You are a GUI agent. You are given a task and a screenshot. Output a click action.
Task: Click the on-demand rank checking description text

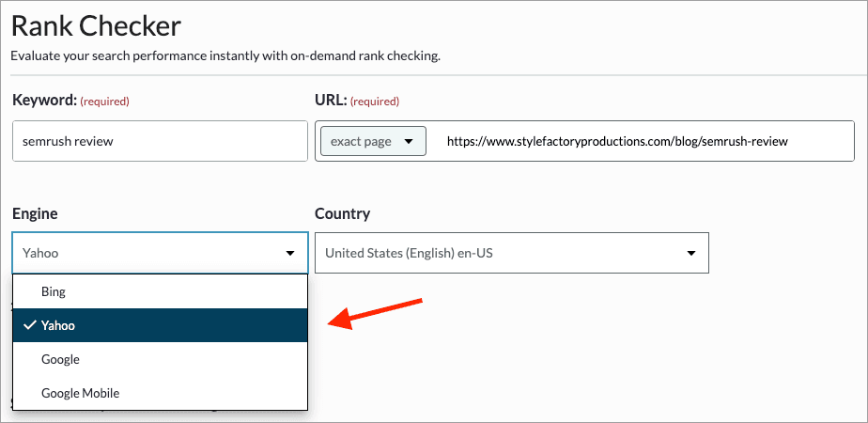(x=225, y=56)
